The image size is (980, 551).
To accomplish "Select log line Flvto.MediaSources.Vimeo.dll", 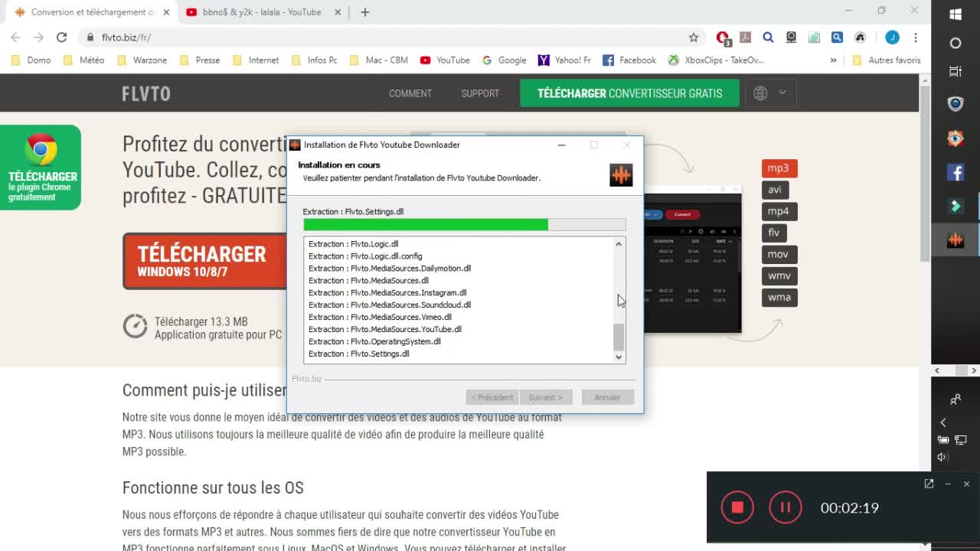I will (x=380, y=317).
